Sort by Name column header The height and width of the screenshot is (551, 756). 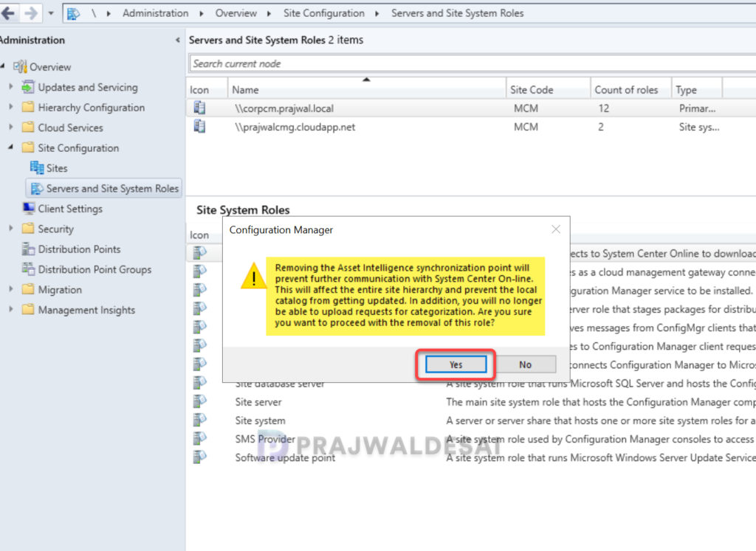pos(367,89)
